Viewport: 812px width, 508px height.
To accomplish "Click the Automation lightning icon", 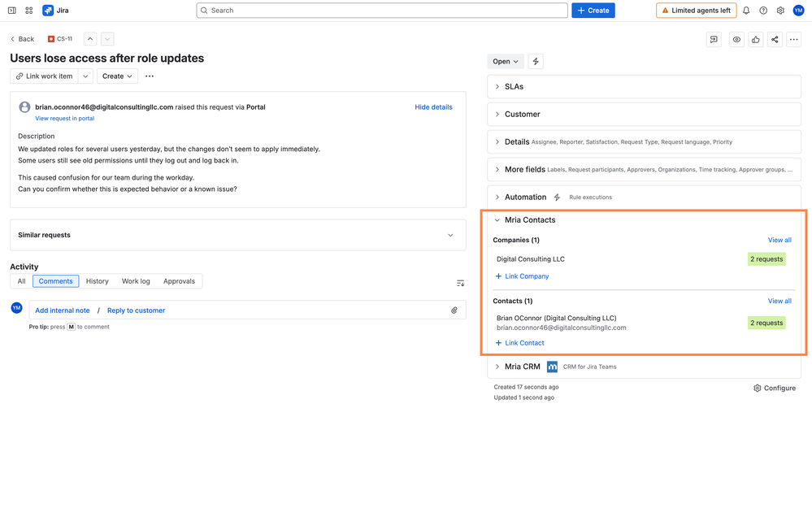I will [x=558, y=198].
